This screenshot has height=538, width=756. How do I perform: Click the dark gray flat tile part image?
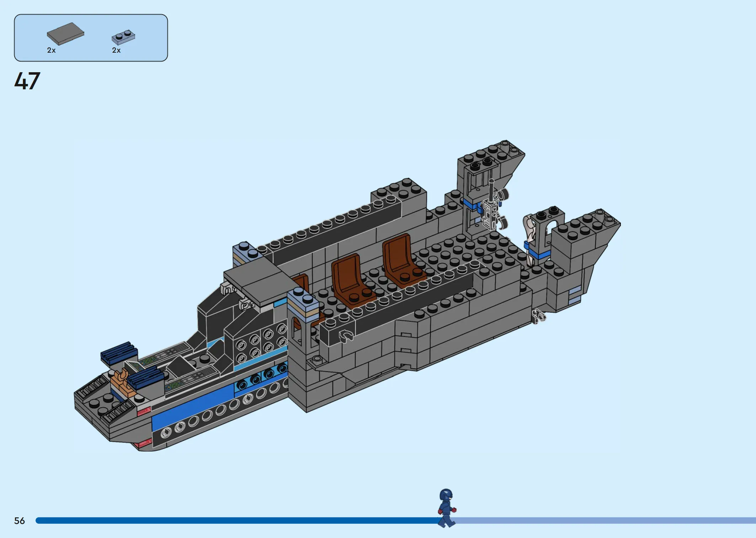click(65, 34)
